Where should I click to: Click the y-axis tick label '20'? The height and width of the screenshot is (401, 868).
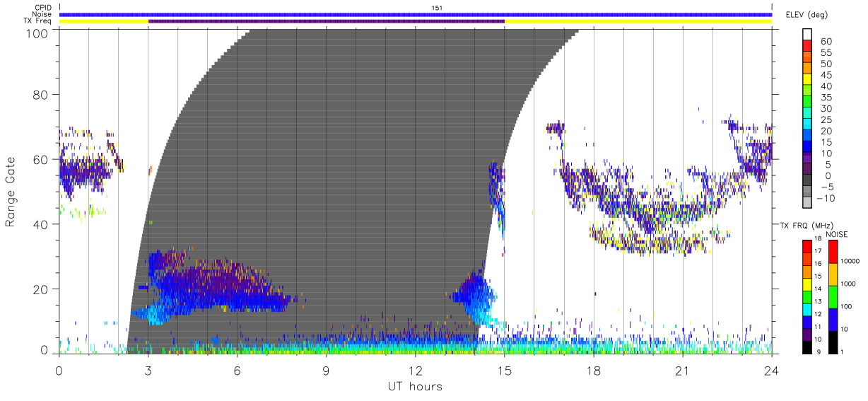pyautogui.click(x=41, y=290)
